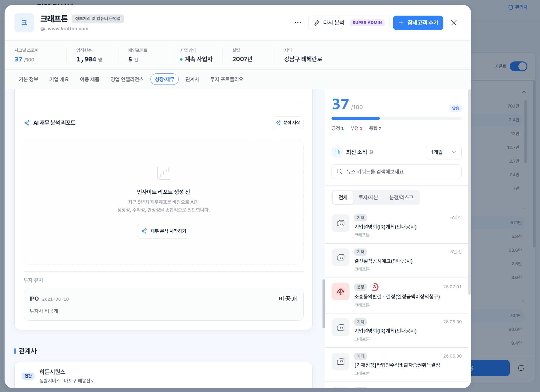The image size is (540, 392).
Task: Click news icon beside [기재정정]타법인주식 item
Action: (340, 361)
